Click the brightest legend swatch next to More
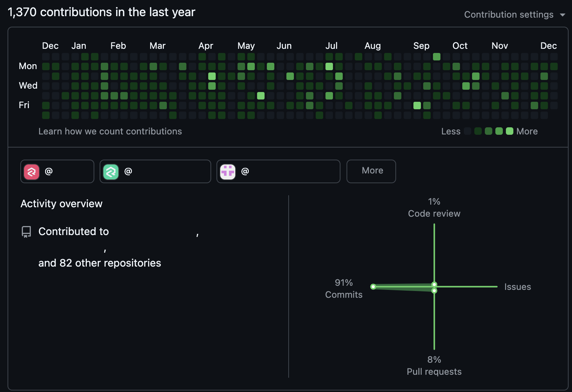The image size is (572, 392). coord(510,131)
